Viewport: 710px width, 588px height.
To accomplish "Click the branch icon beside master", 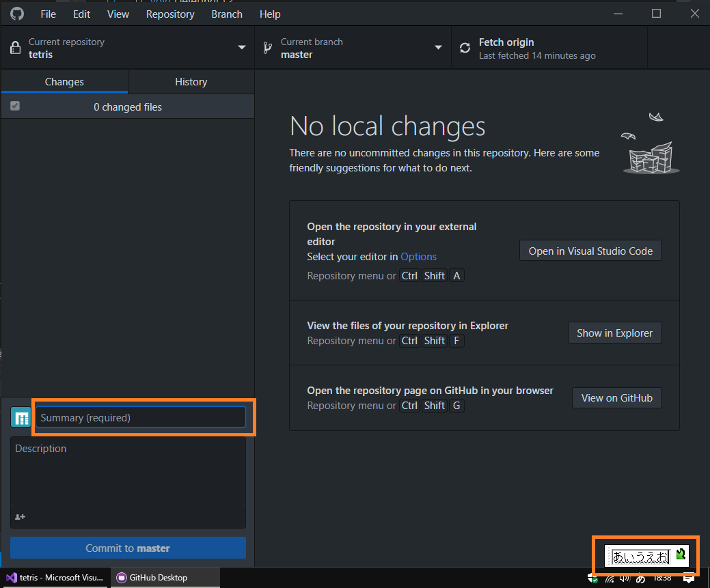I will (268, 48).
